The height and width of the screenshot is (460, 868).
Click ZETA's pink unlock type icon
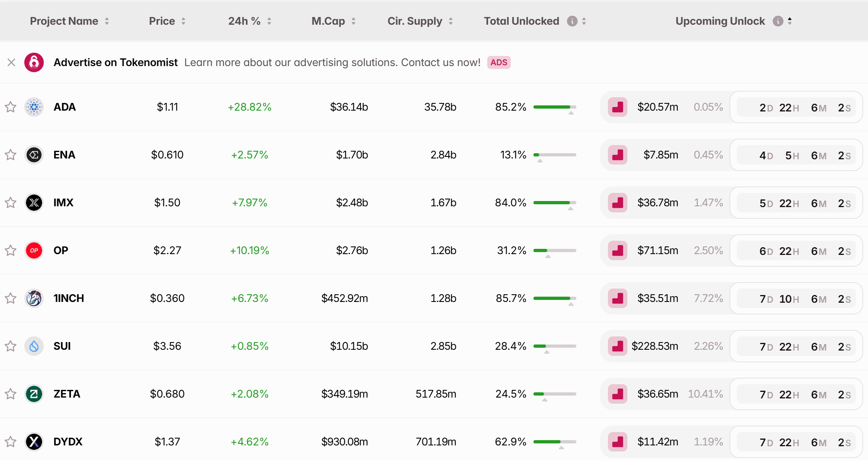coord(618,394)
